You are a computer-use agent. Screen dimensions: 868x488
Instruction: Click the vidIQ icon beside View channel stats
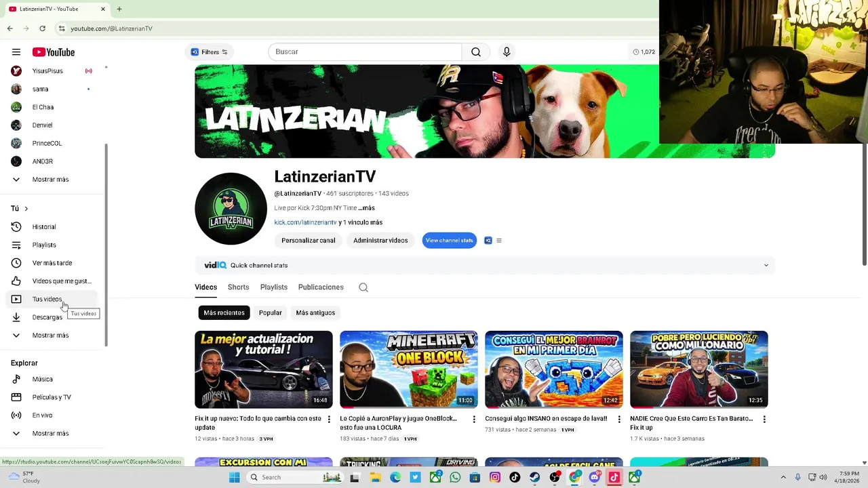pyautogui.click(x=488, y=241)
